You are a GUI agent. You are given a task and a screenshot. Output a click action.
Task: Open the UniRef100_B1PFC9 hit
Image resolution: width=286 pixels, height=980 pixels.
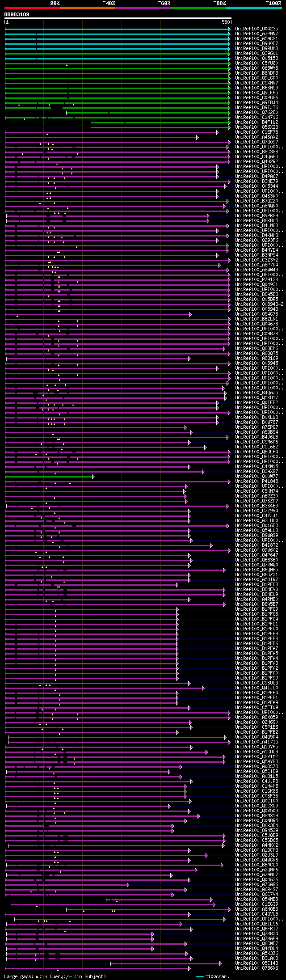pos(257,609)
